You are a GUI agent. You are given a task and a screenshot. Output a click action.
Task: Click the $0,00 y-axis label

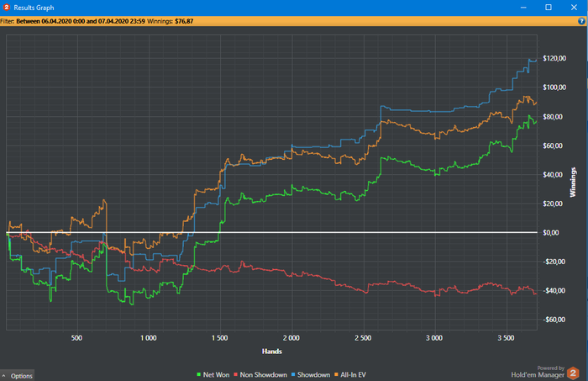[x=550, y=233]
